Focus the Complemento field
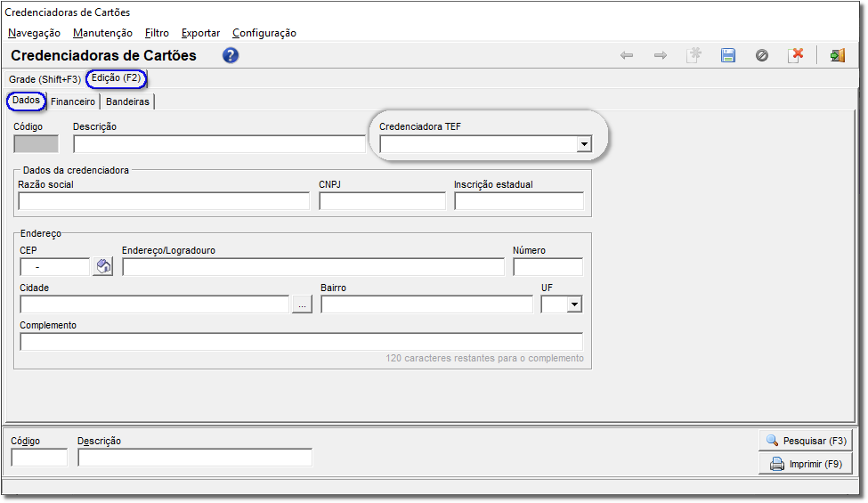 tap(302, 342)
